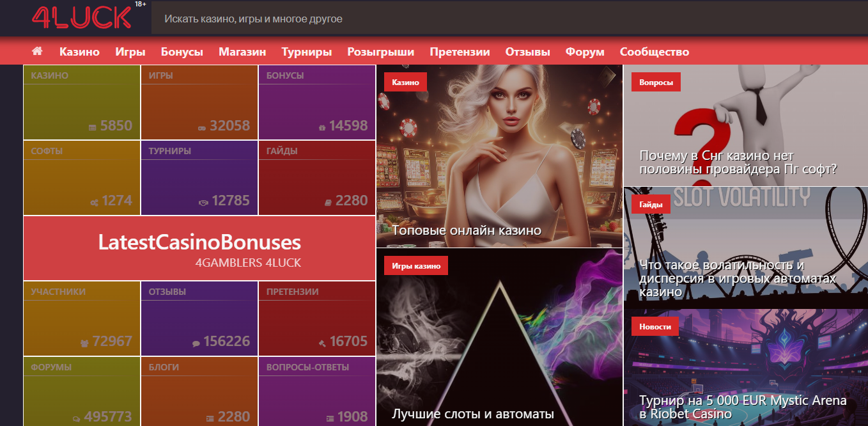The width and height of the screenshot is (868, 426).
Task: Open the Бонусы menu item
Action: click(182, 52)
